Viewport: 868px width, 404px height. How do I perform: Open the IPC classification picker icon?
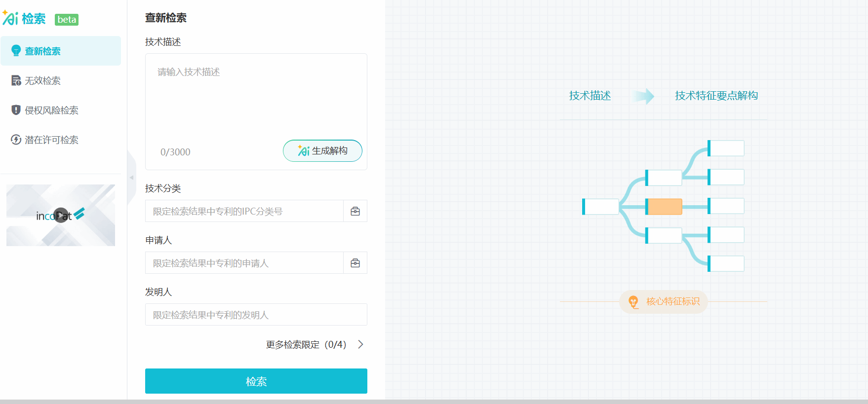(x=355, y=211)
